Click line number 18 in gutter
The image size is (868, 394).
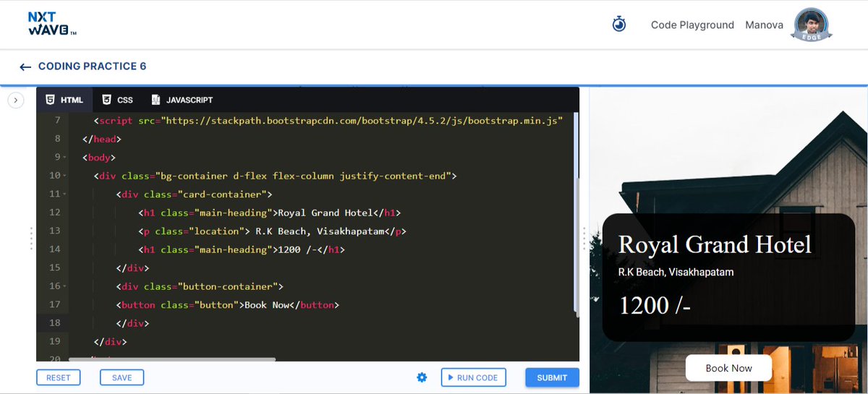point(55,323)
